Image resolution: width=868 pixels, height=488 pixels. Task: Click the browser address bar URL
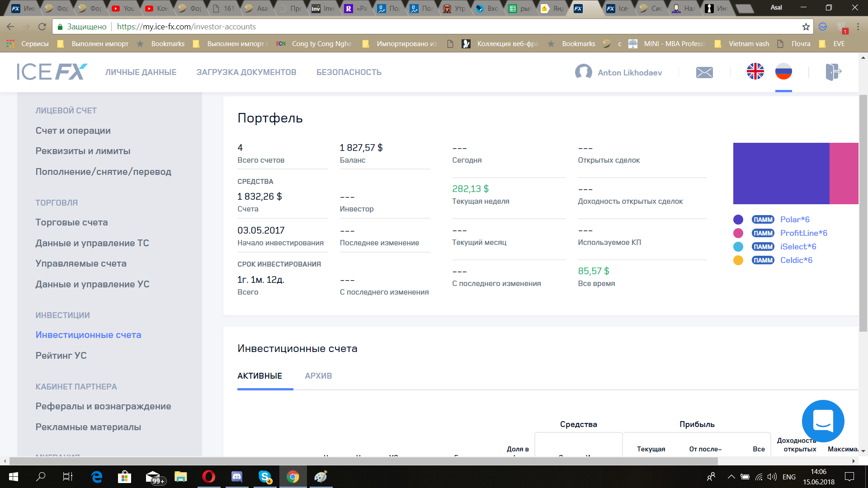tap(186, 27)
